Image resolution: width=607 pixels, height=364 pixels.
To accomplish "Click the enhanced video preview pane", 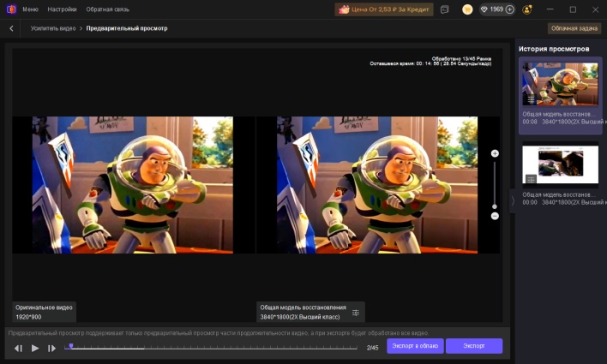I will tap(377, 185).
